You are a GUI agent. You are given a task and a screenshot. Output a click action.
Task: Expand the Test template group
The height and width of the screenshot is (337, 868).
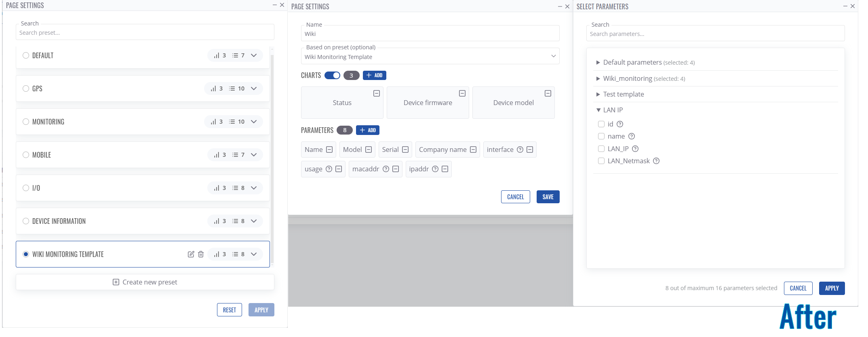(x=598, y=94)
